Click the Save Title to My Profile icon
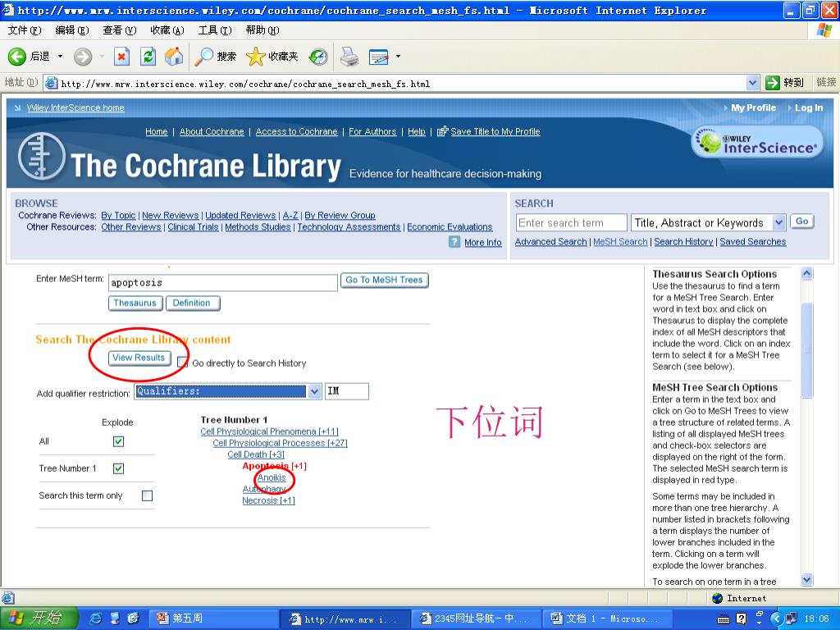The height and width of the screenshot is (630, 840). click(x=442, y=131)
